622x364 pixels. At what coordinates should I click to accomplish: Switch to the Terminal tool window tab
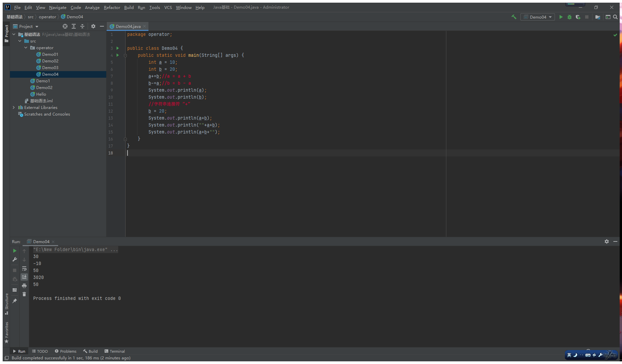pyautogui.click(x=115, y=351)
